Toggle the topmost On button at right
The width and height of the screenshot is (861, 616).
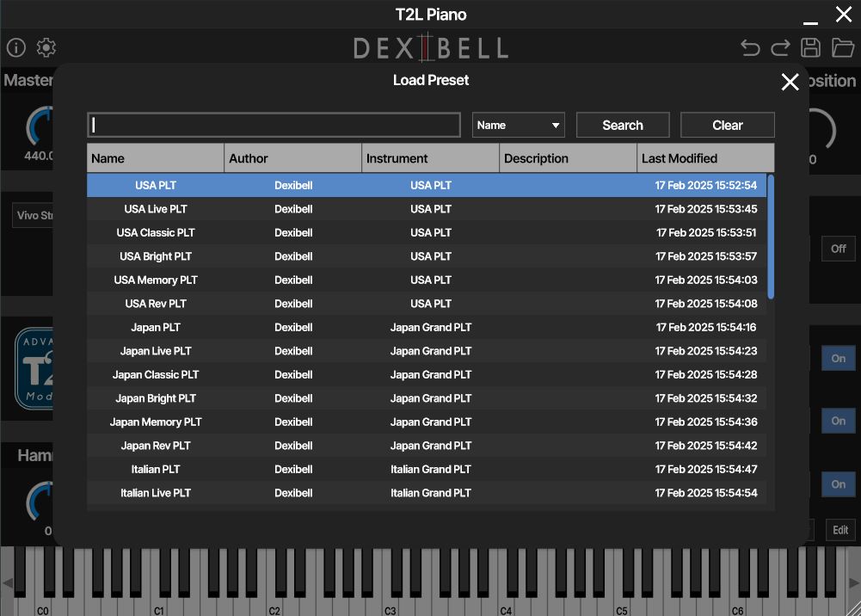838,359
